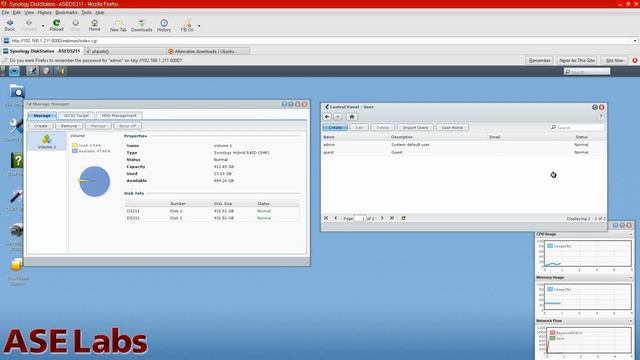Select the Storage tab in Storage Manager
This screenshot has height=360, width=640.
(x=42, y=116)
